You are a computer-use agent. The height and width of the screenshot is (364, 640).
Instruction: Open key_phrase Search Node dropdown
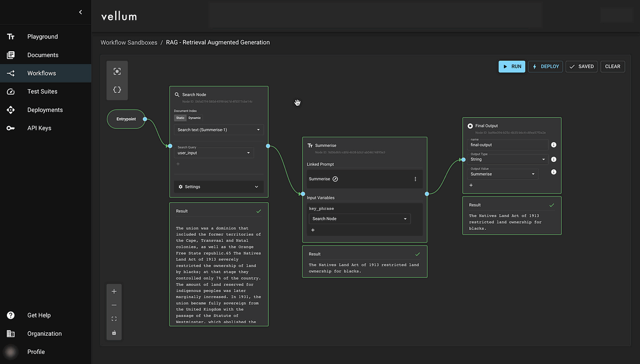[x=360, y=219]
